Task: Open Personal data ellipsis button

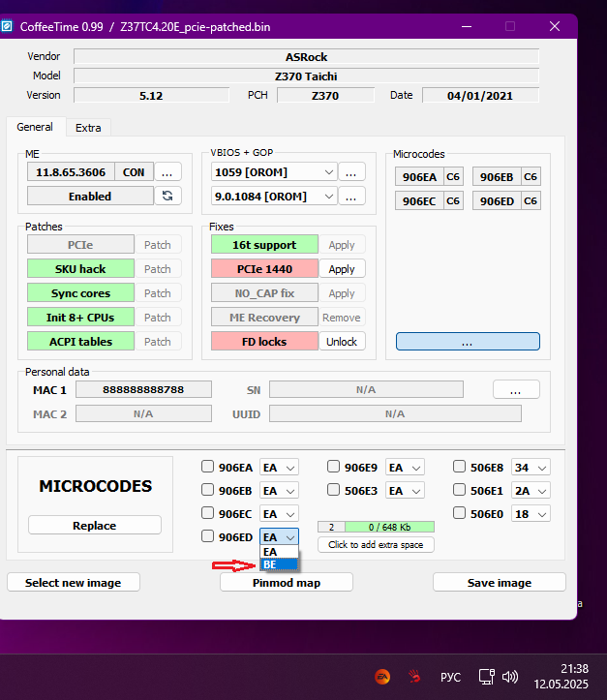Action: pos(516,389)
